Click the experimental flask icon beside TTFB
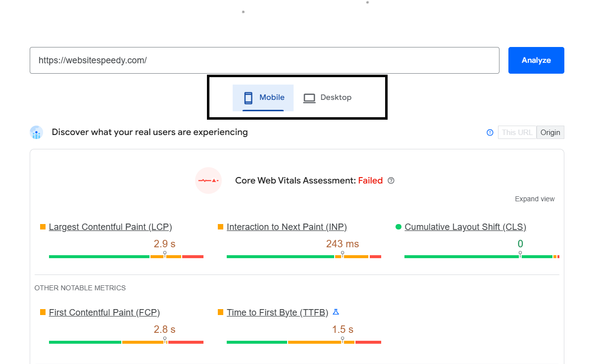599x364 pixels. click(x=336, y=312)
